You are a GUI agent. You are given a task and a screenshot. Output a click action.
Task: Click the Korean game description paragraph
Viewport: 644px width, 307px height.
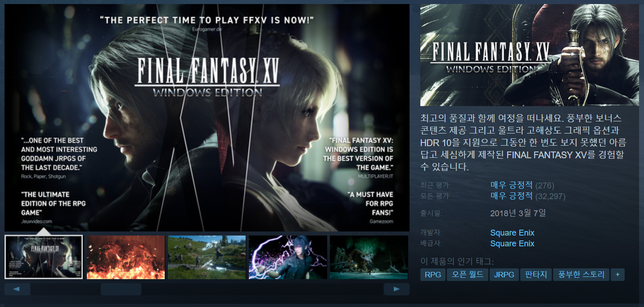(x=523, y=143)
